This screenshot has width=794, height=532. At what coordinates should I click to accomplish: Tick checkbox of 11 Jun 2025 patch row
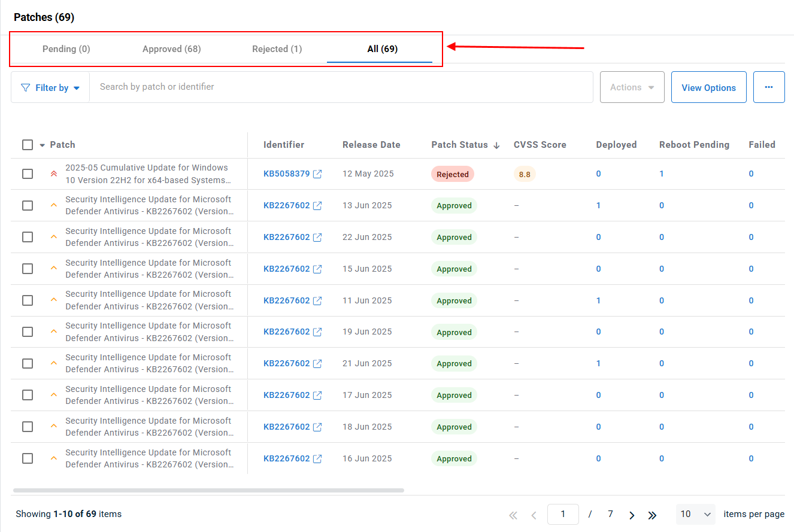(28, 300)
